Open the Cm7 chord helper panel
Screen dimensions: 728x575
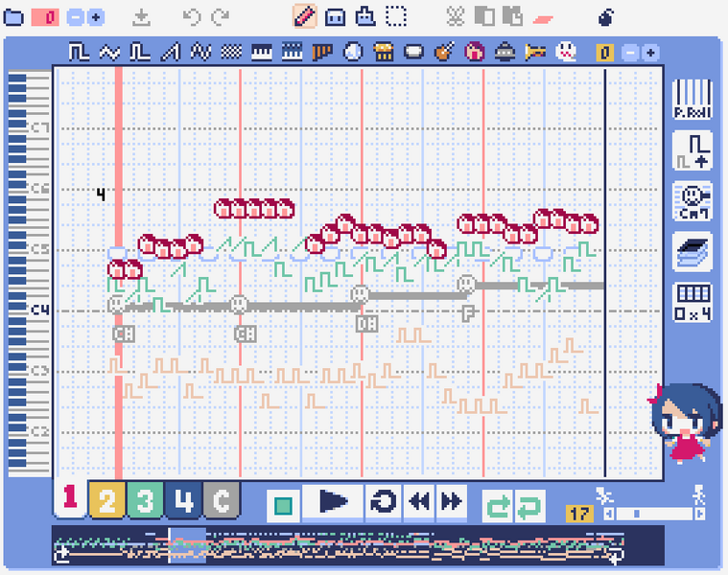tap(692, 201)
